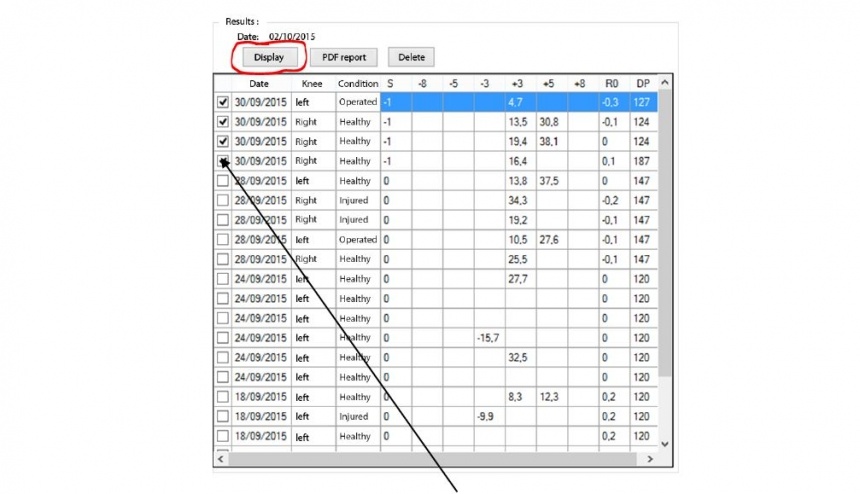
Task: Open the PDF report
Action: (344, 57)
